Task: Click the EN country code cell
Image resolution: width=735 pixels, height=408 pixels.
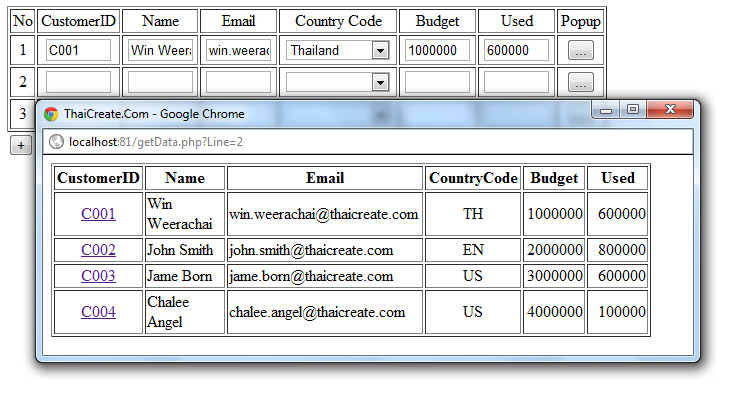Action: coord(473,250)
